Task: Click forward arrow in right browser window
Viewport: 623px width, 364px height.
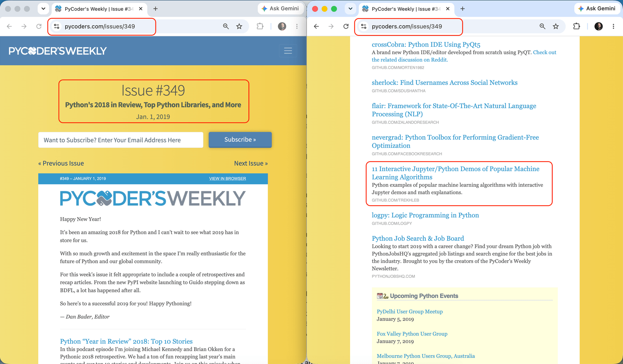Action: (x=331, y=26)
